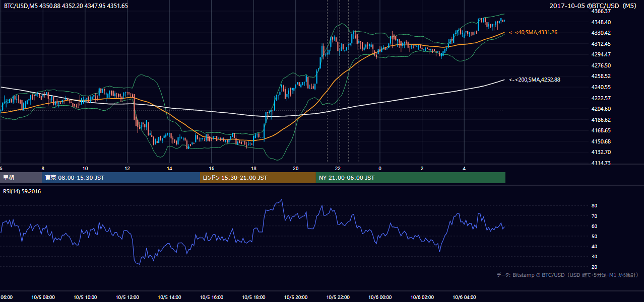Click hour tick 12 under price chart
The image size is (644, 302).
pyautogui.click(x=127, y=168)
